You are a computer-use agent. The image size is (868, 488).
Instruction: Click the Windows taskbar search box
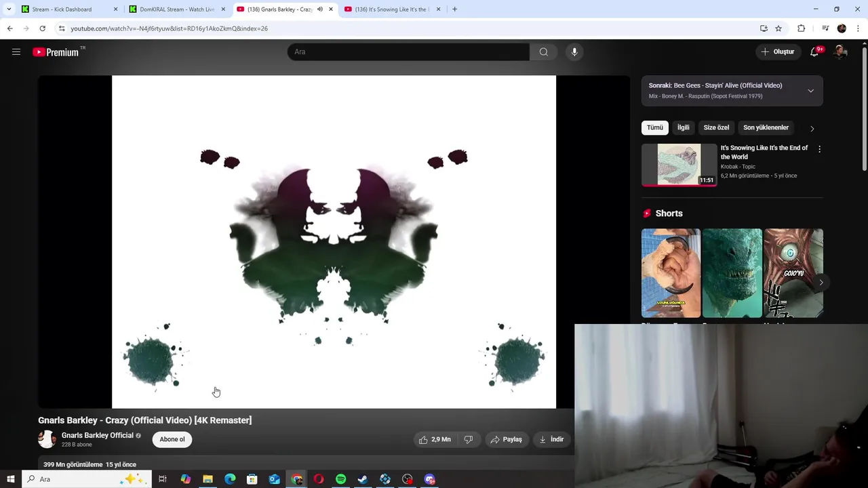(x=85, y=479)
